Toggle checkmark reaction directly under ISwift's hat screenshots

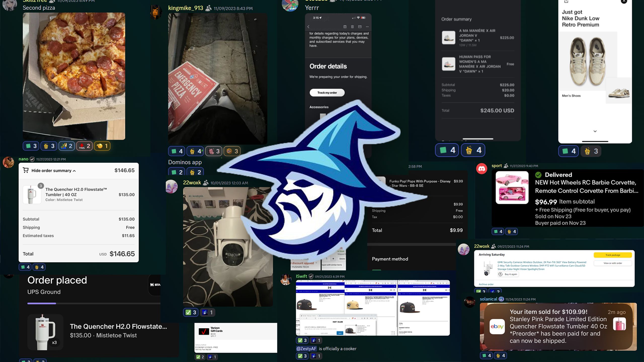click(x=302, y=340)
